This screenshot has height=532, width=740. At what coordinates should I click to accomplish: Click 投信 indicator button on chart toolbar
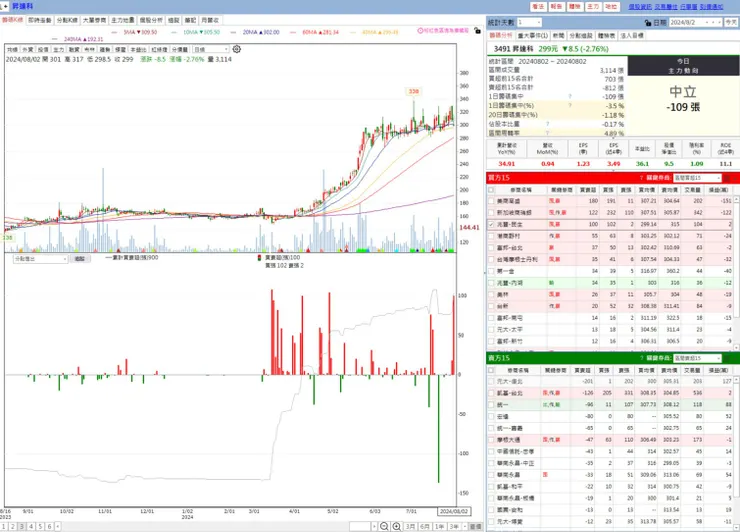(x=43, y=49)
